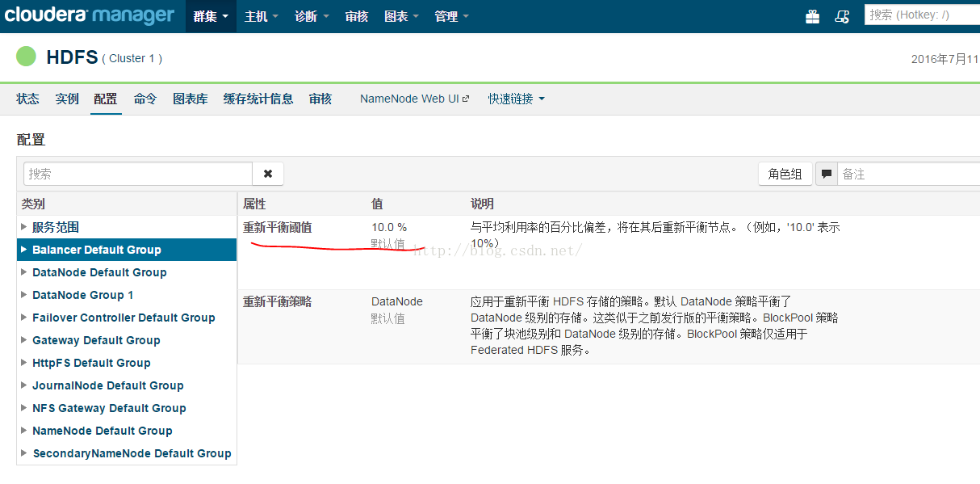Clear the search with the X button
The height and width of the screenshot is (484, 980).
[268, 174]
